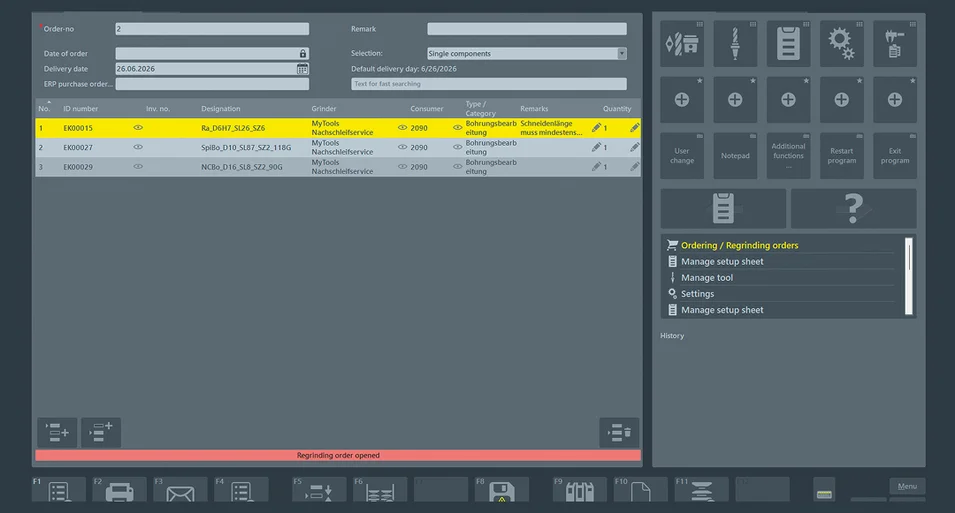
Task: Click the delete row trash icon
Action: coord(619,433)
